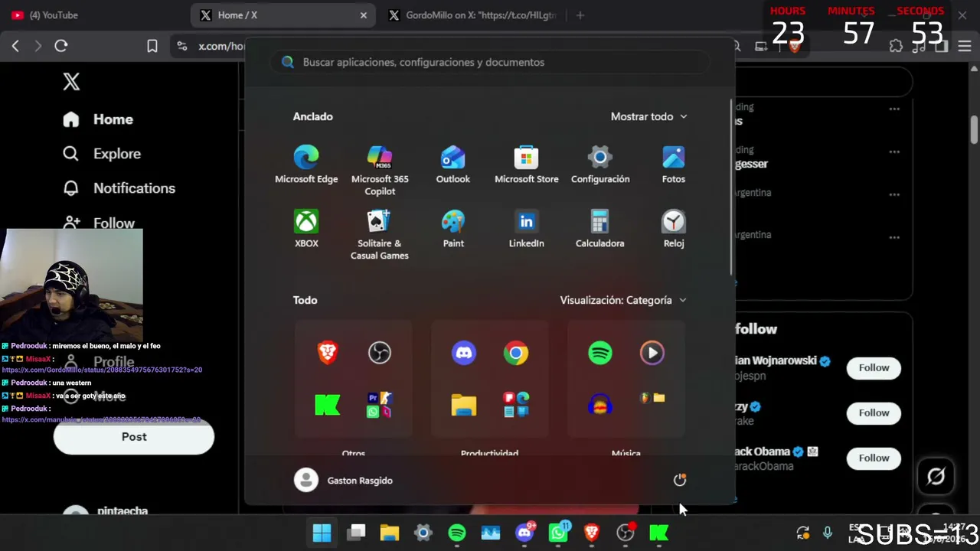The width and height of the screenshot is (980, 551).
Task: Open the Visualización: Categoría dropdown
Action: [623, 300]
